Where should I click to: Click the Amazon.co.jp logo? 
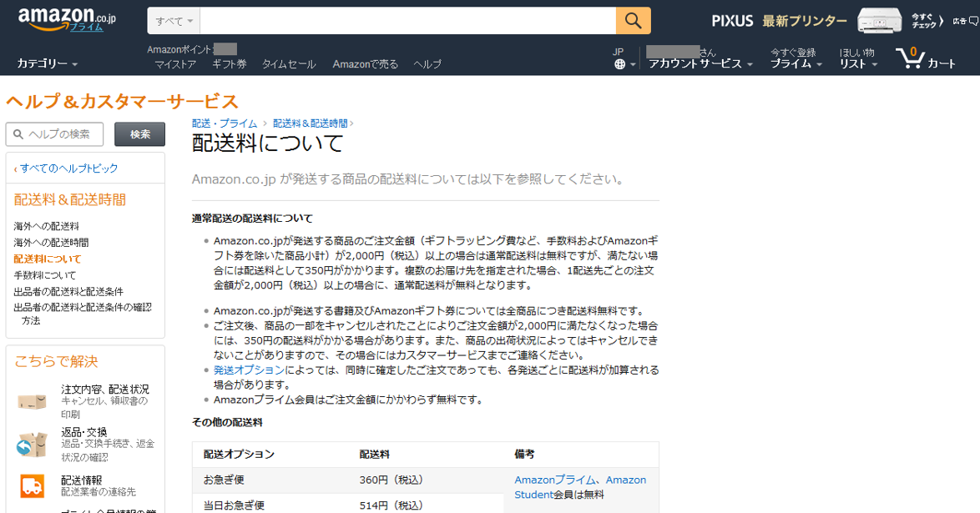pos(67,18)
